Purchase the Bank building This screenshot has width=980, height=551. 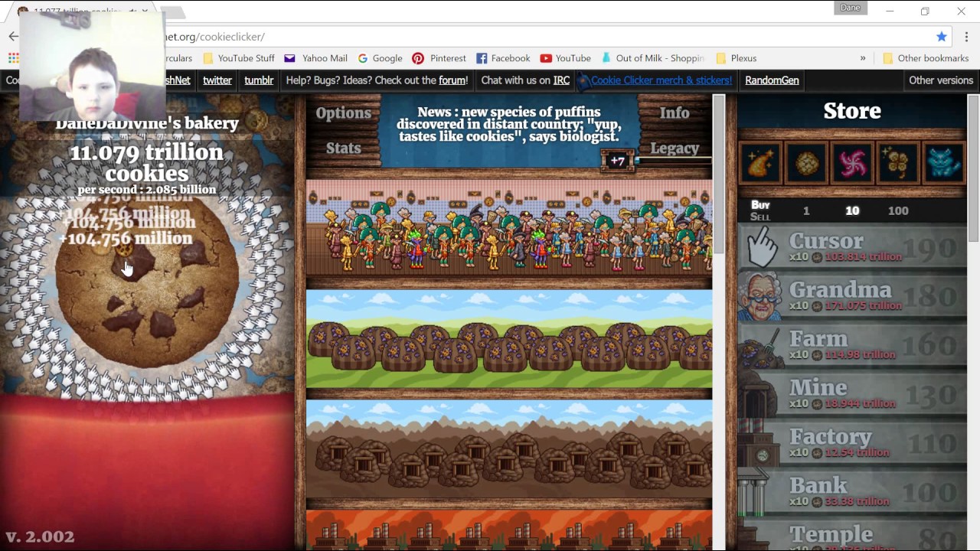click(x=852, y=493)
